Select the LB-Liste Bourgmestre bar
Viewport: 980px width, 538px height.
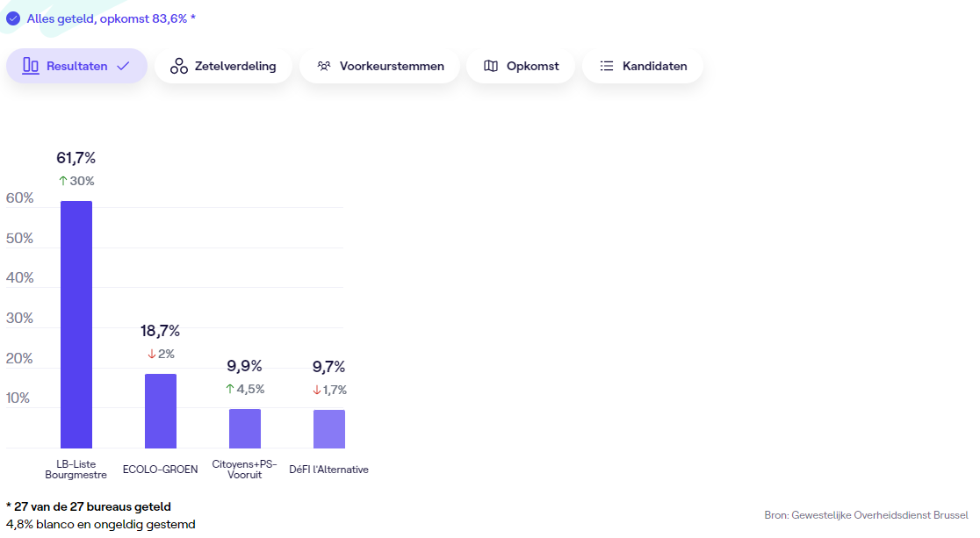76,325
